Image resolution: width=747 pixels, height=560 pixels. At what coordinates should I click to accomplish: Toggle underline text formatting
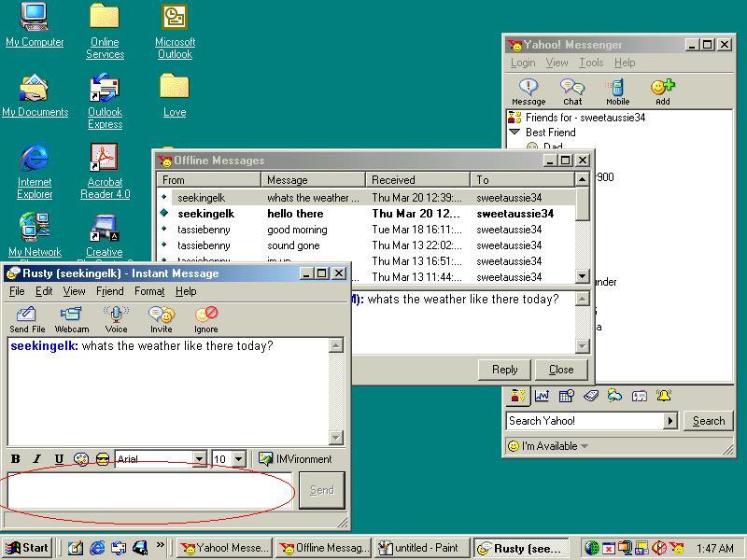[59, 459]
